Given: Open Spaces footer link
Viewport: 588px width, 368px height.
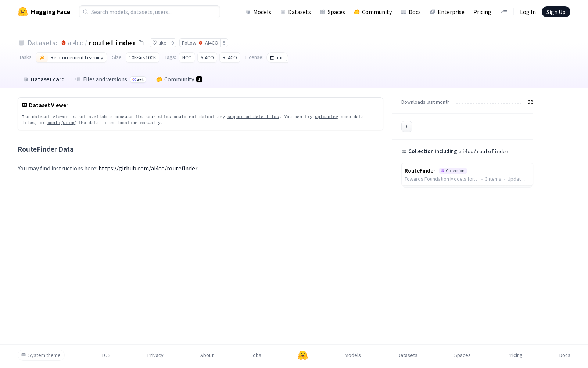Looking at the screenshot, I should [x=462, y=355].
